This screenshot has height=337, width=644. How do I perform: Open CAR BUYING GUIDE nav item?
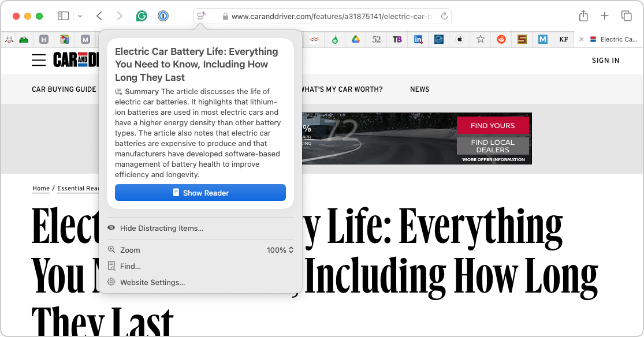point(64,89)
